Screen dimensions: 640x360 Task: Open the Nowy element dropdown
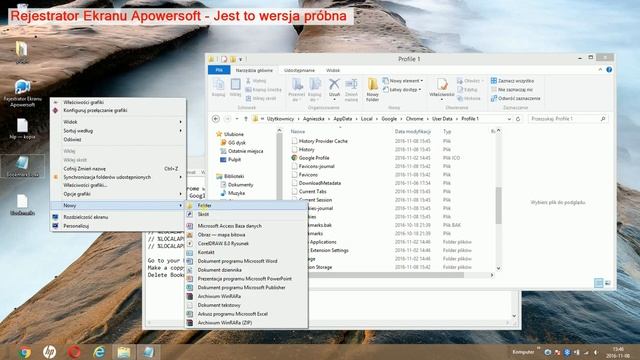tap(403, 81)
